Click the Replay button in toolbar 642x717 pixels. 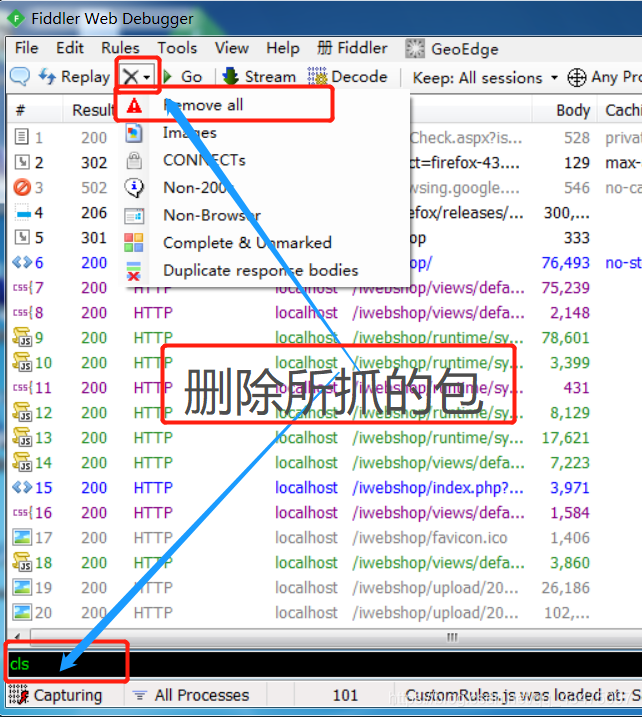pyautogui.click(x=74, y=76)
